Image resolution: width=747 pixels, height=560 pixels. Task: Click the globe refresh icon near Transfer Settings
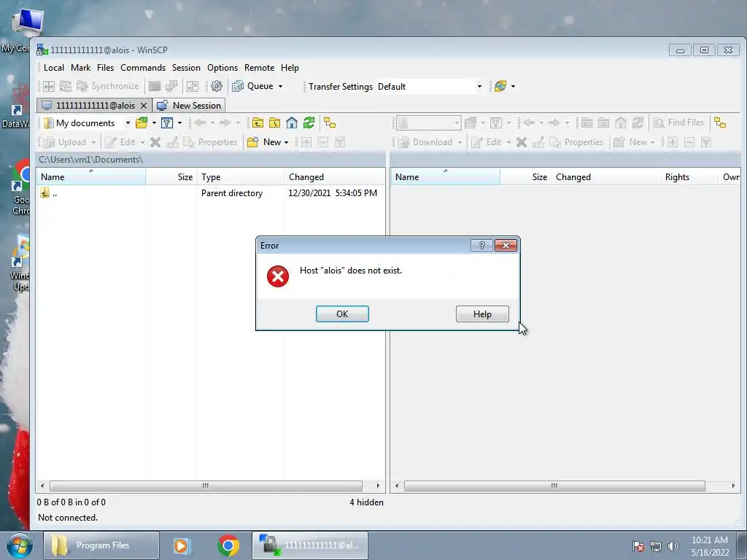[x=500, y=86]
